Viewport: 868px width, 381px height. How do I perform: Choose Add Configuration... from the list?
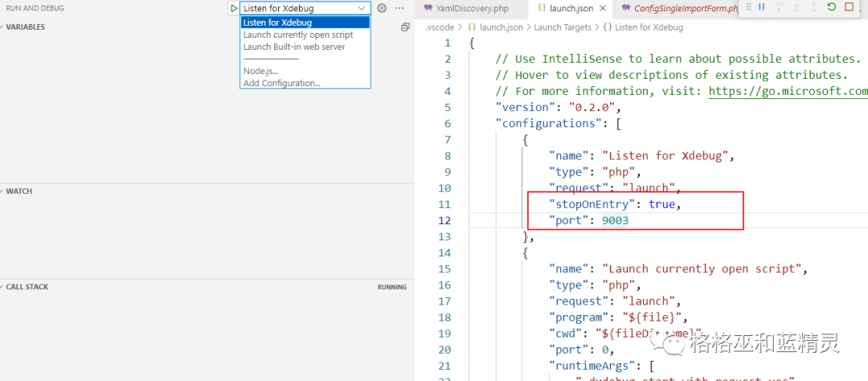click(x=305, y=83)
